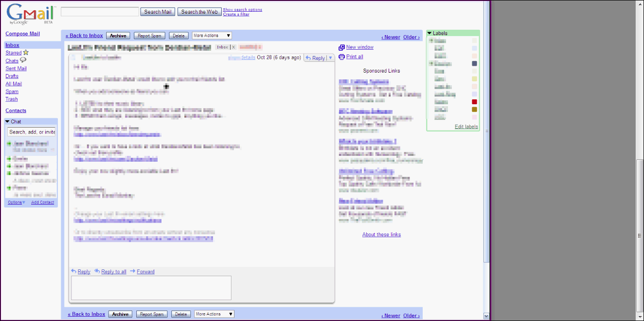Click the Add Contact link
Viewport: 644px width, 321px height.
point(43,202)
